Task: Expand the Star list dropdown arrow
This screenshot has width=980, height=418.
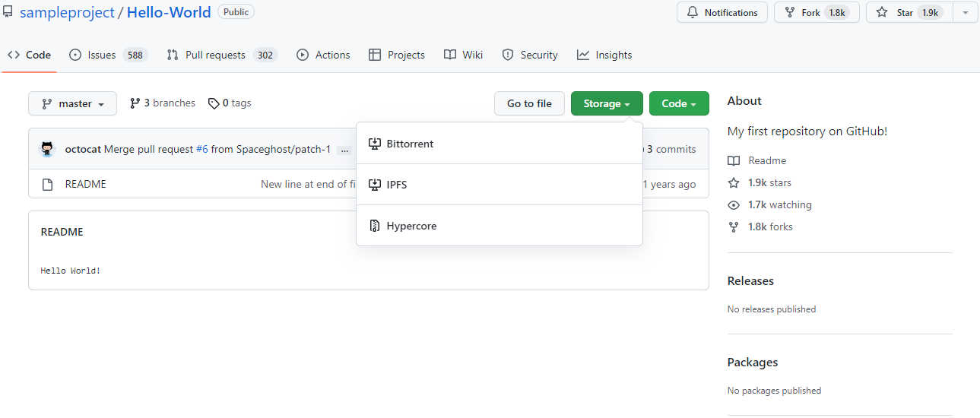Action: coord(965,12)
